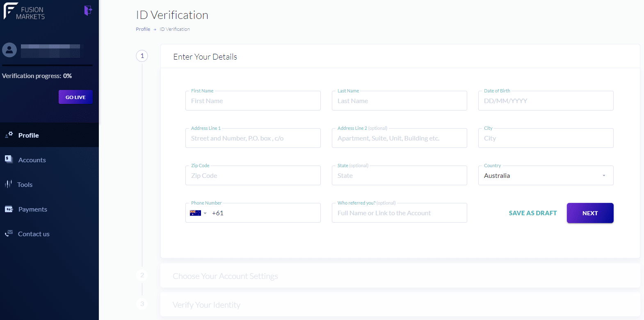Open the Accounts menu item
644x320 pixels.
pyautogui.click(x=32, y=160)
